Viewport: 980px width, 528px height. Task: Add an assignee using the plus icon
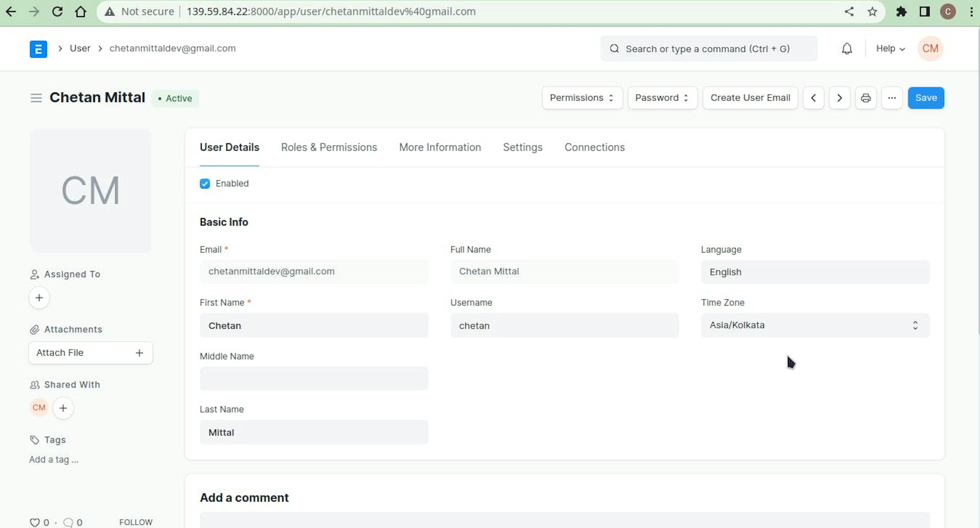click(39, 298)
